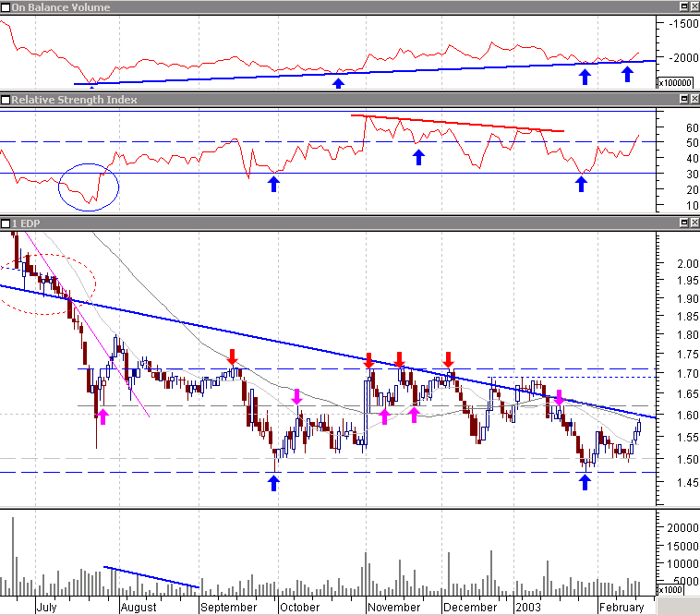This screenshot has height=615, width=700.
Task: Click the 2.00 price on the EDP scale
Action: 688,264
